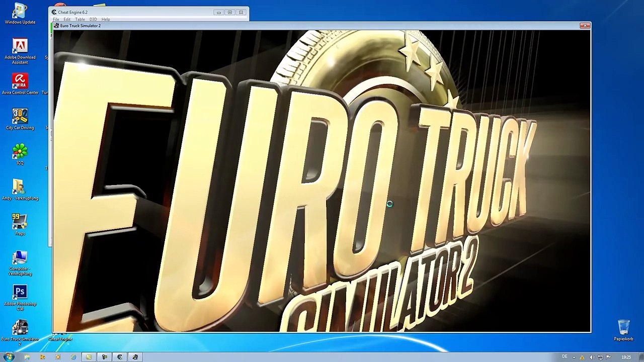
Task: Open the Windows Start menu orb
Action: (x=9, y=357)
